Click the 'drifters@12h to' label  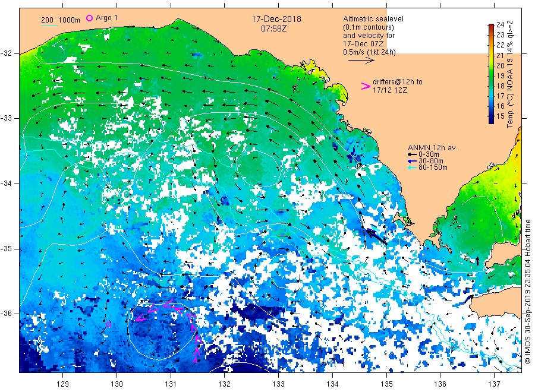398,82
